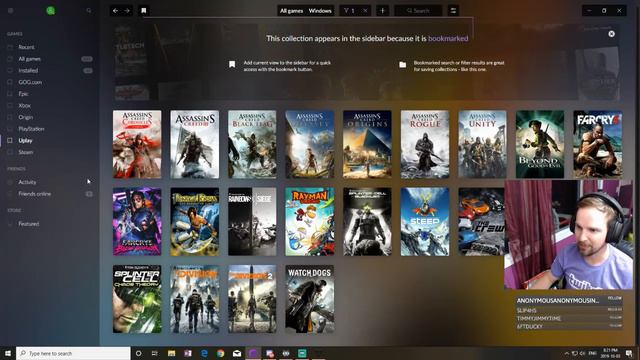This screenshot has height=360, width=640.
Task: Open Splinter Cell Blacklist cover
Action: click(x=367, y=222)
